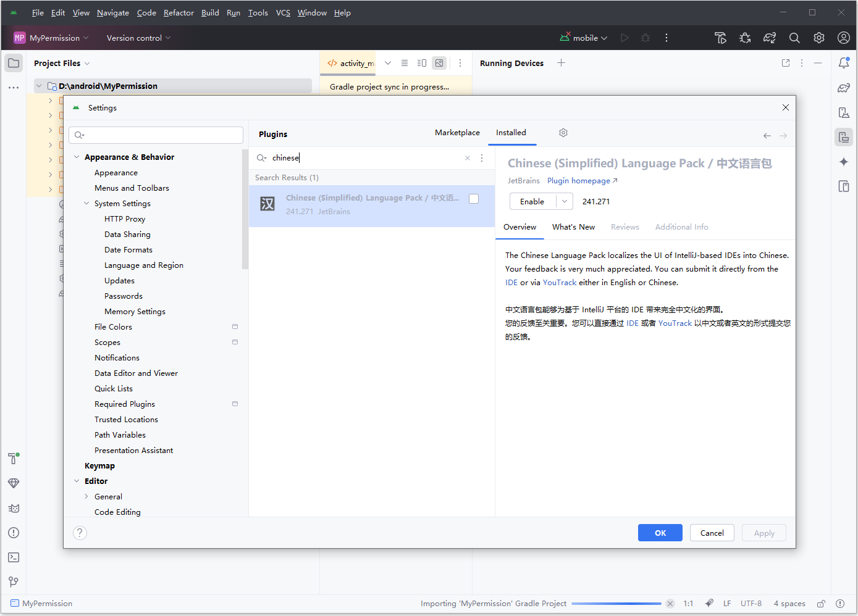This screenshot has width=858, height=616.
Task: Open More tool windows ellipsis in left sidebar
Action: pos(14,88)
